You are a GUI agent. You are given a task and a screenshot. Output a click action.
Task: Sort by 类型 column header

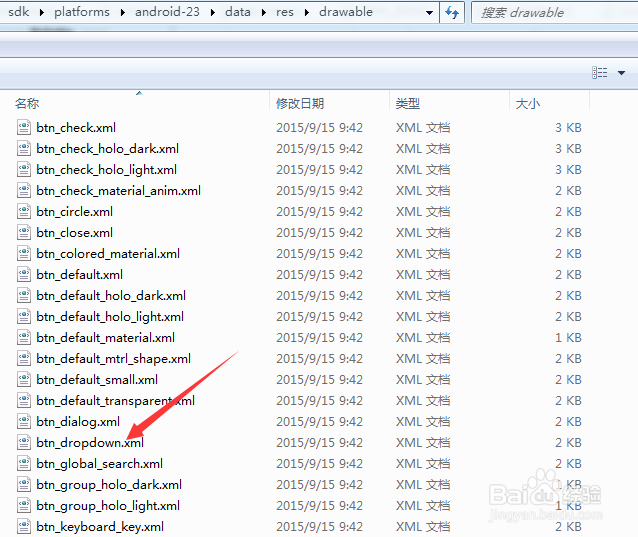[407, 103]
